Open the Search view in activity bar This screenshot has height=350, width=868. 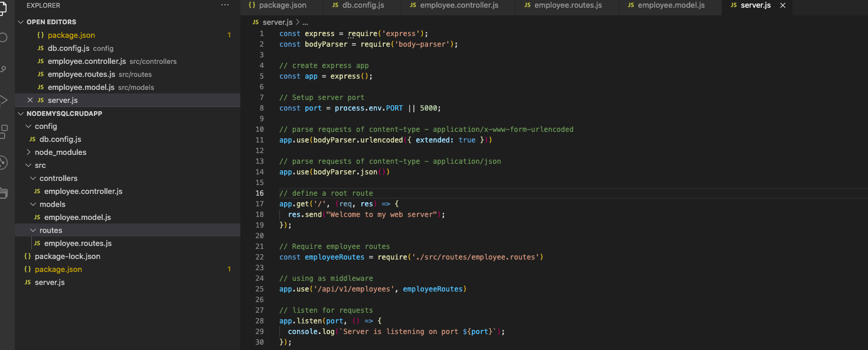(3, 38)
